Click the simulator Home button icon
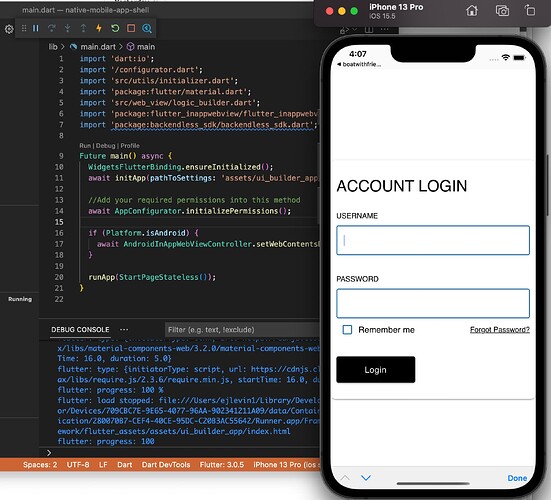Viewport: 551px width, 500px height. coord(472,11)
